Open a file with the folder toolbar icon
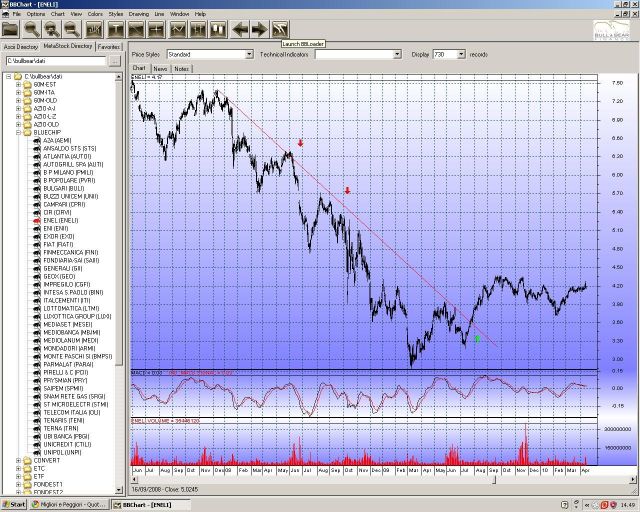The image size is (640, 512). click(x=11, y=29)
